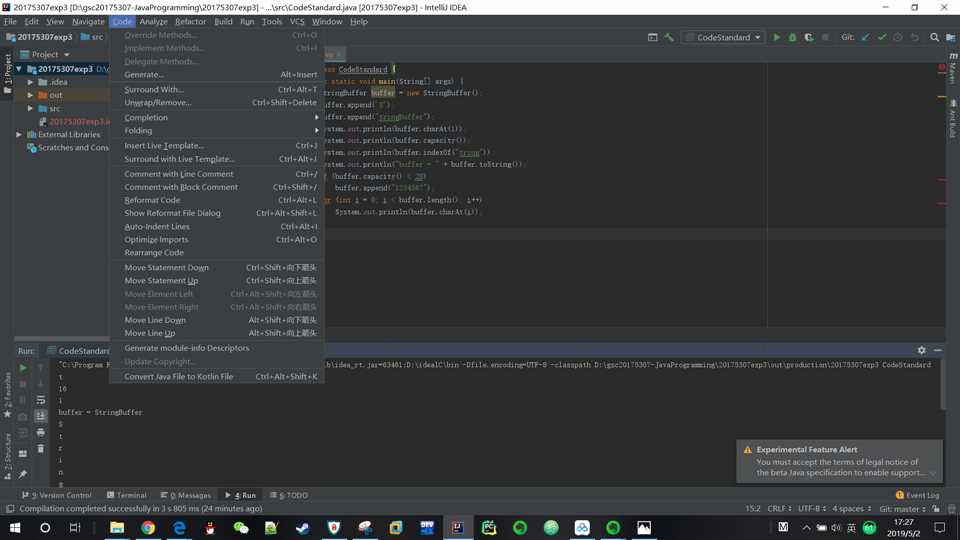
Task: Click line:column indicator 15:2
Action: 752,509
